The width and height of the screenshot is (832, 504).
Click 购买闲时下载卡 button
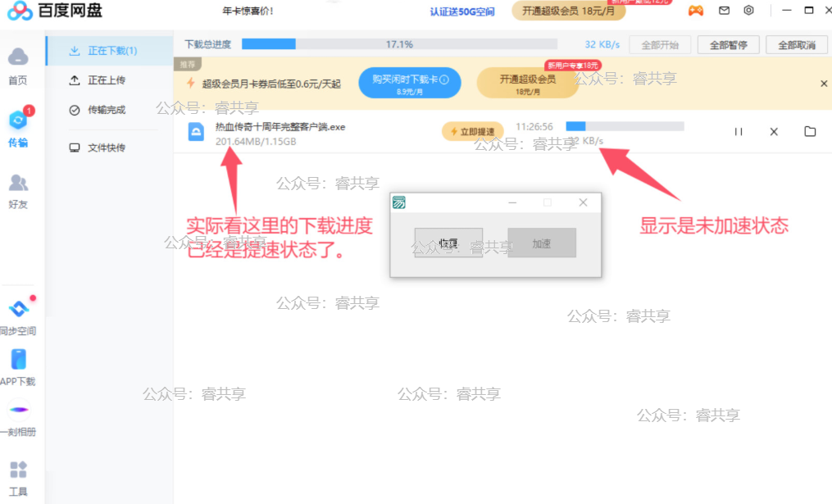pyautogui.click(x=410, y=84)
